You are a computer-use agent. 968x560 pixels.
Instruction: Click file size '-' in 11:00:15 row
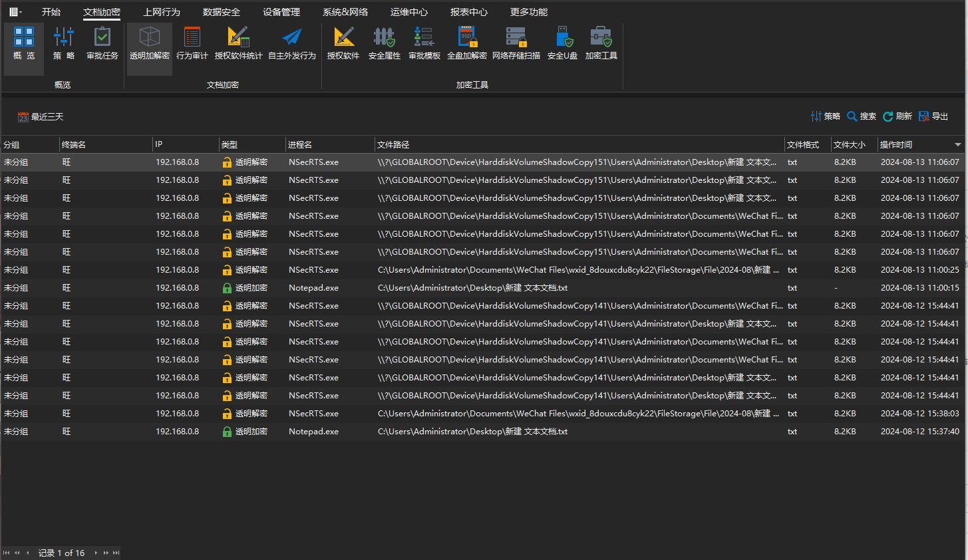click(836, 288)
